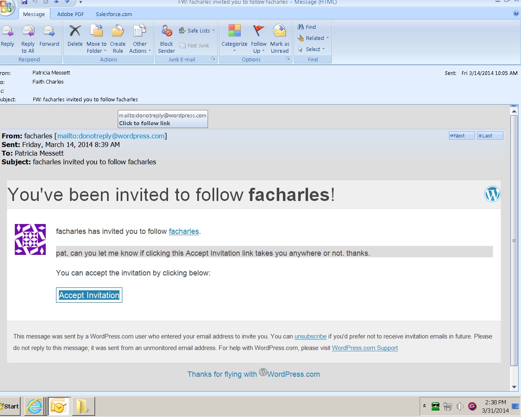Open the unsubscribe link
Screen dimensions: 521x420
pyautogui.click(x=310, y=336)
